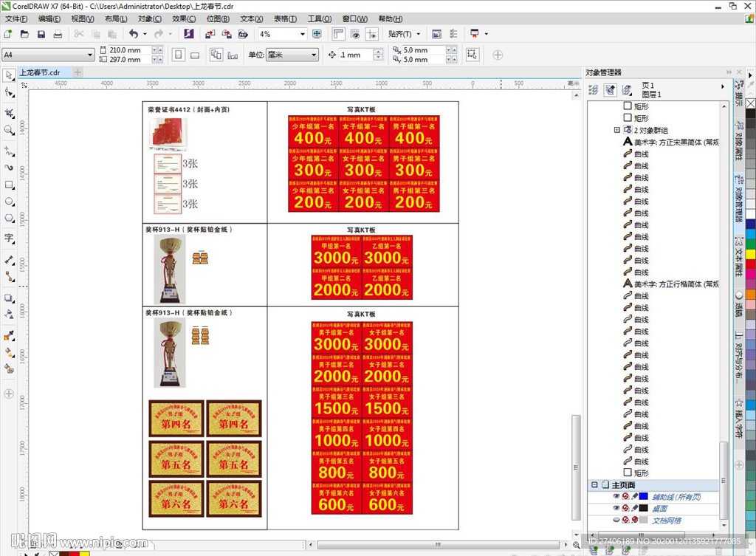The width and height of the screenshot is (756, 556).
Task: Open the 对象(C) menu
Action: click(x=150, y=18)
